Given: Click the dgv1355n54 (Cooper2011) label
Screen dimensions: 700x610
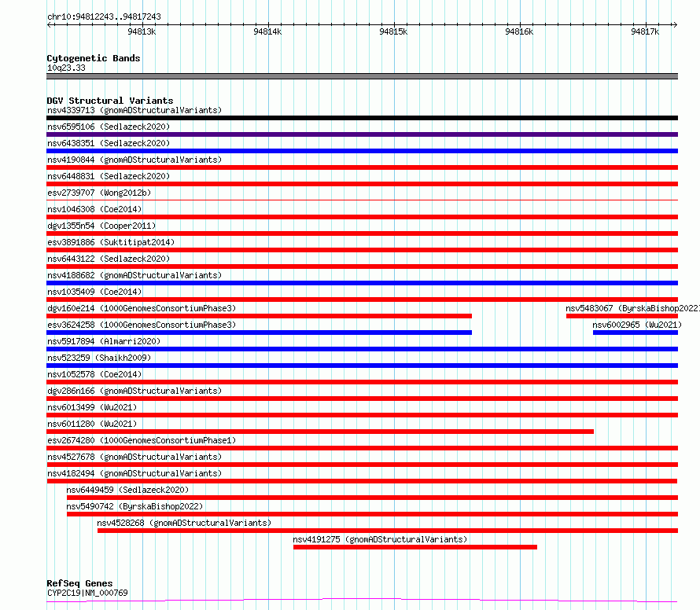Looking at the screenshot, I should [x=101, y=226].
